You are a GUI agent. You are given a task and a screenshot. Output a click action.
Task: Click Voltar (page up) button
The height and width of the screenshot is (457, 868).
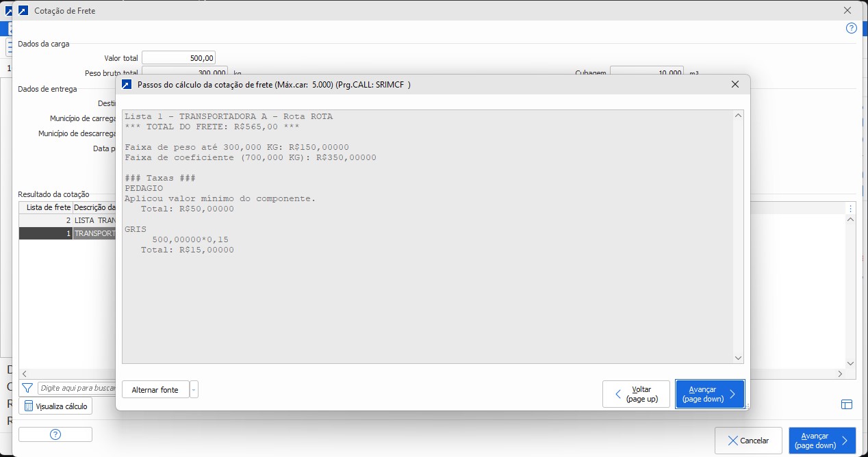[x=637, y=394]
